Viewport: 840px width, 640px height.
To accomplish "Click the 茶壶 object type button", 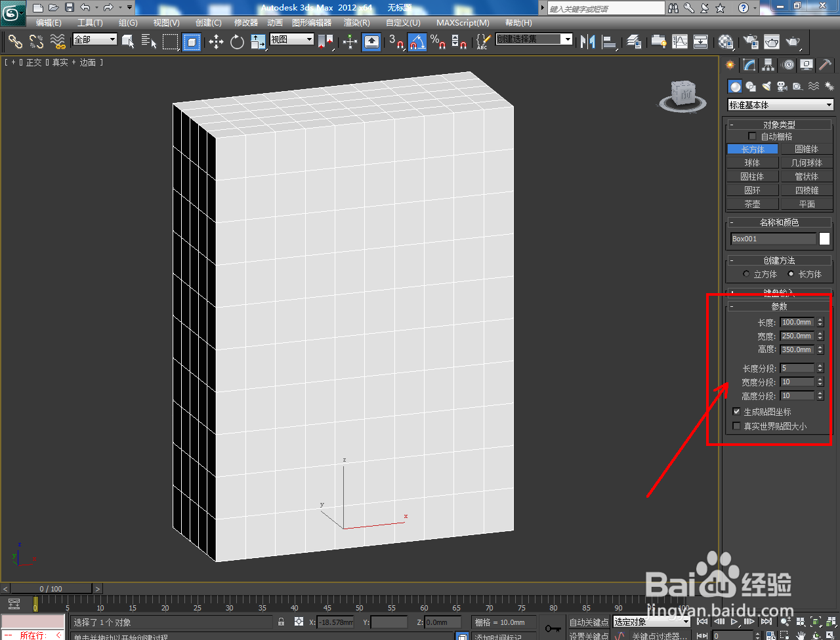I will coord(753,204).
